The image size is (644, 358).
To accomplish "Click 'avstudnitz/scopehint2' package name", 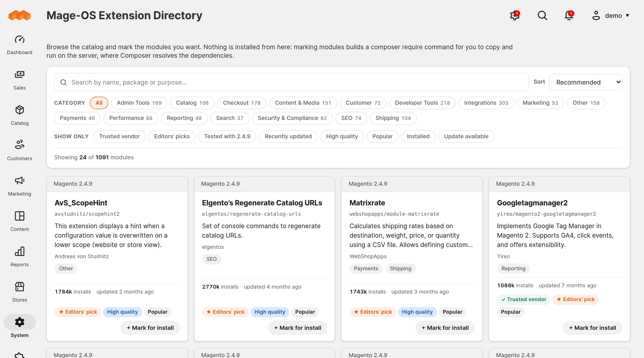I will coord(87,214).
